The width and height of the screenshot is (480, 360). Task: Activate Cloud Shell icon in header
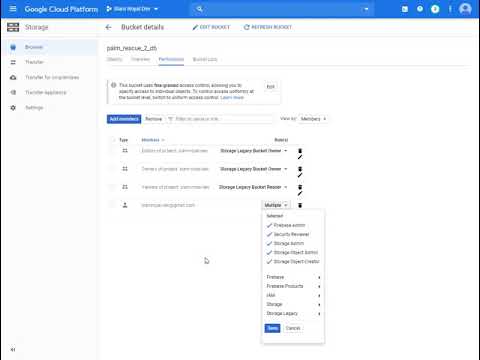coord(405,9)
